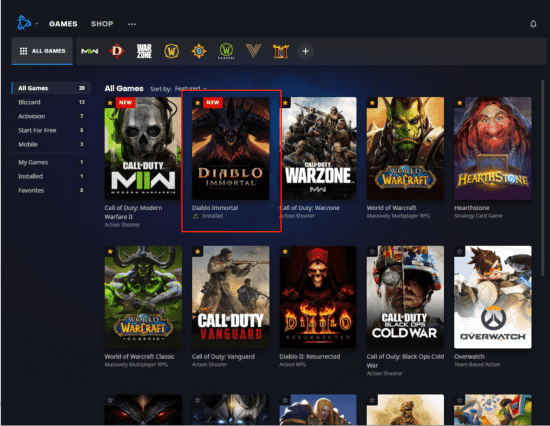
Task: Open the Diablo Immortal game tile
Action: [x=230, y=149]
